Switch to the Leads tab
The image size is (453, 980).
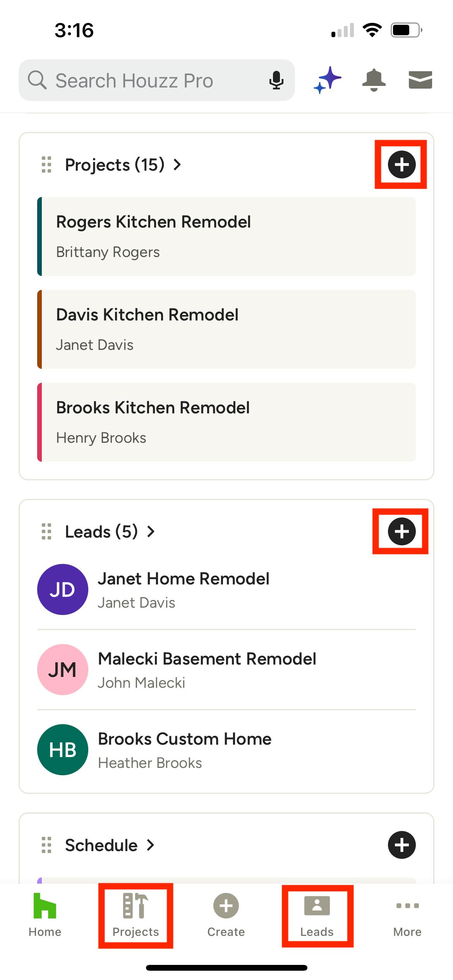pyautogui.click(x=317, y=915)
